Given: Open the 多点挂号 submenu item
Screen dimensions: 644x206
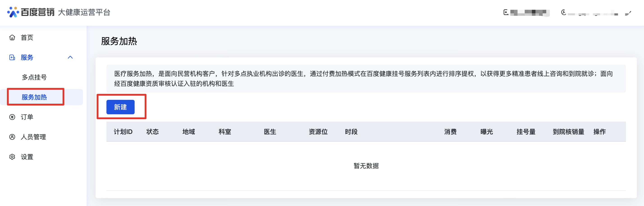Looking at the screenshot, I should [x=34, y=77].
